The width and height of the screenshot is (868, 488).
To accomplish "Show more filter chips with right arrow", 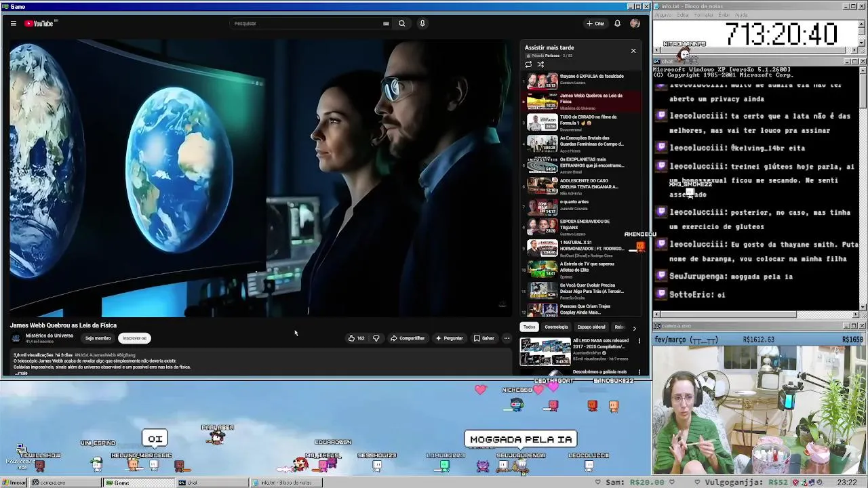I will (x=634, y=328).
